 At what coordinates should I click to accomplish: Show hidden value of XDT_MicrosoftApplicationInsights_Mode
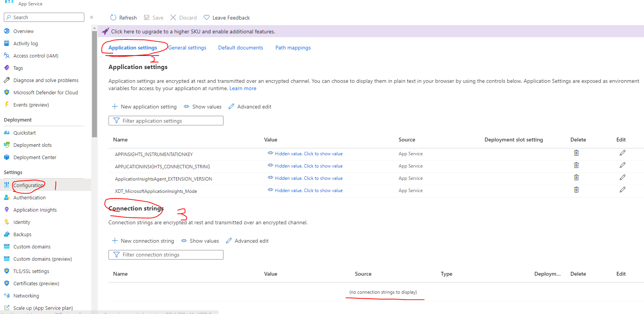305,191
